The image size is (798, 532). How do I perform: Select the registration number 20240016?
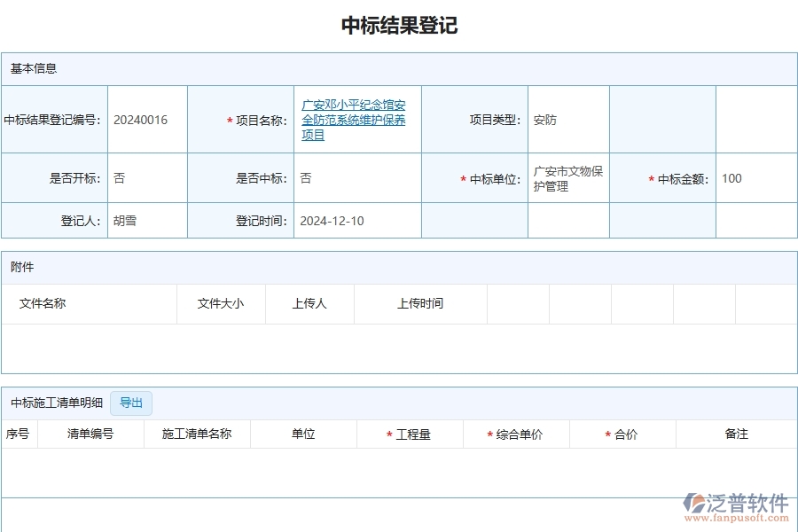[x=140, y=120]
